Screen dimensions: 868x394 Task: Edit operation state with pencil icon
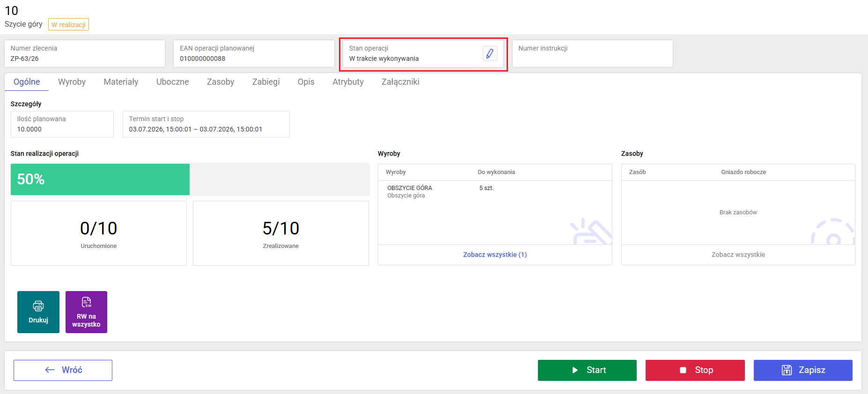click(490, 53)
